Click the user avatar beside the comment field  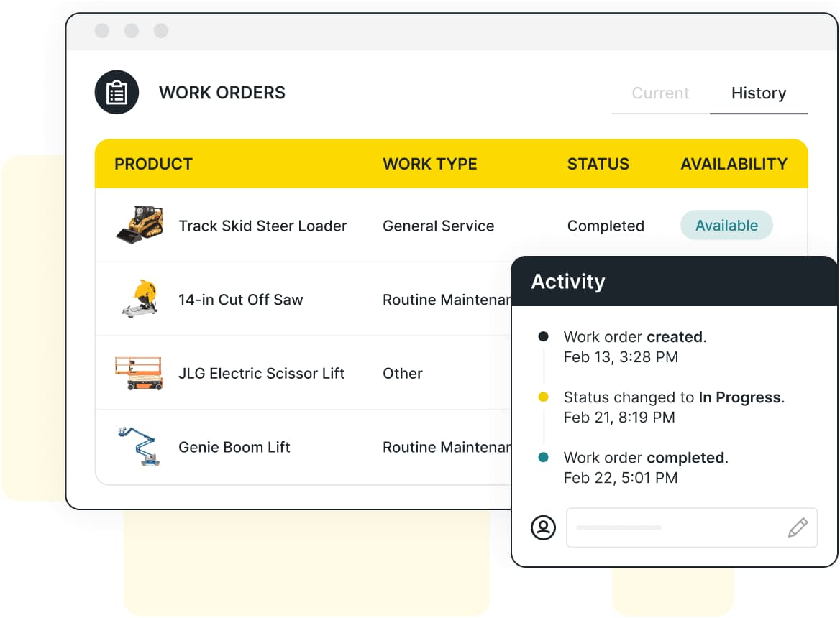tap(543, 527)
